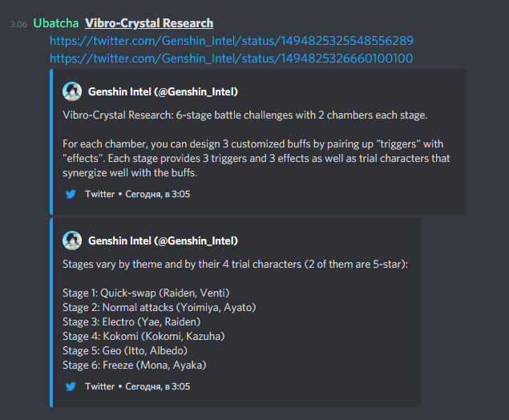The image size is (509, 420).
Task: Click the blue accent bar of second embed
Action: (x=50, y=313)
